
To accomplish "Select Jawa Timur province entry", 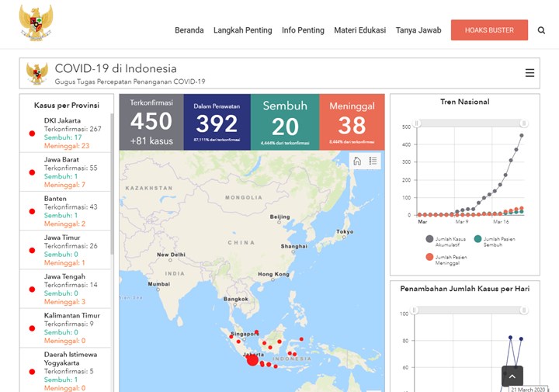I will coord(65,250).
